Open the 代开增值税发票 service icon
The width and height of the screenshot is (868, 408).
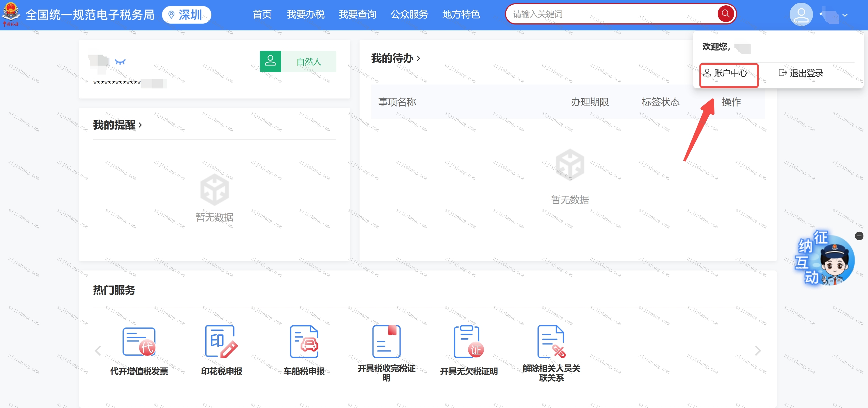click(x=139, y=342)
